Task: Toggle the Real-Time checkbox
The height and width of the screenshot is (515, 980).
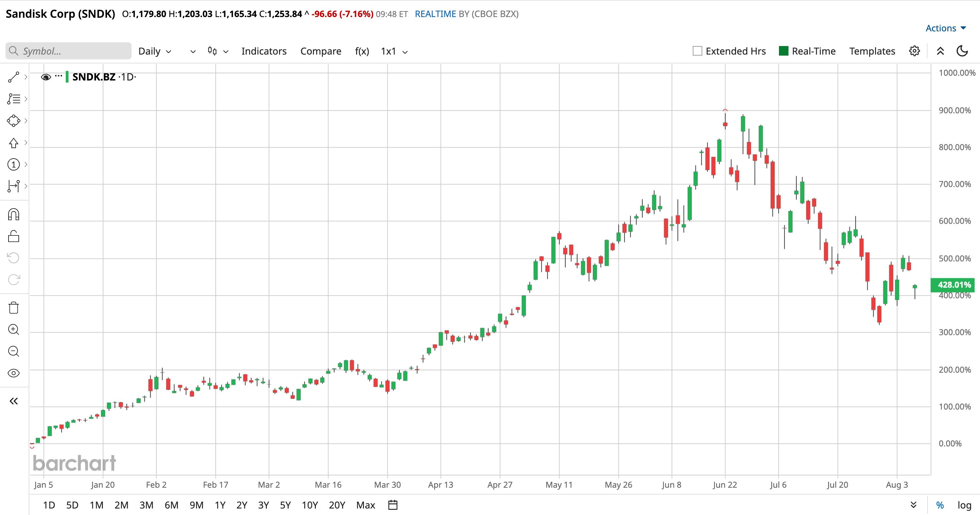Action: pos(784,51)
